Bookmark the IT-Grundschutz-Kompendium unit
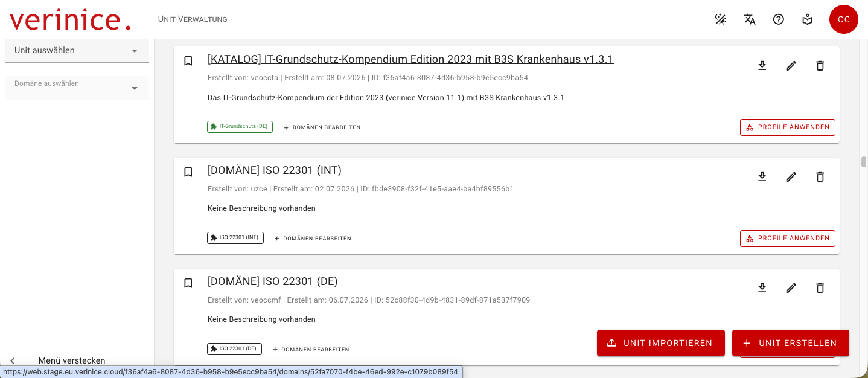868x378 pixels. point(188,61)
